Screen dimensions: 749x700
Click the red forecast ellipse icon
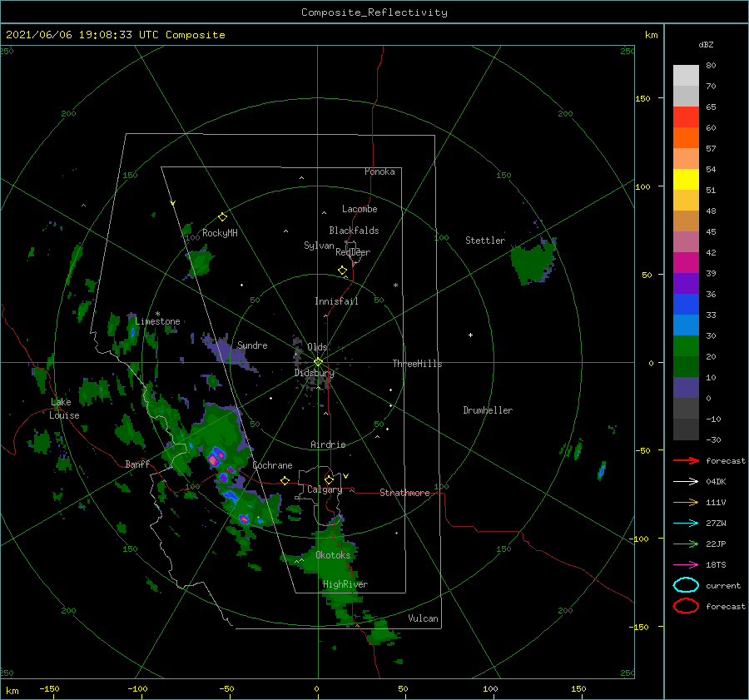[686, 606]
